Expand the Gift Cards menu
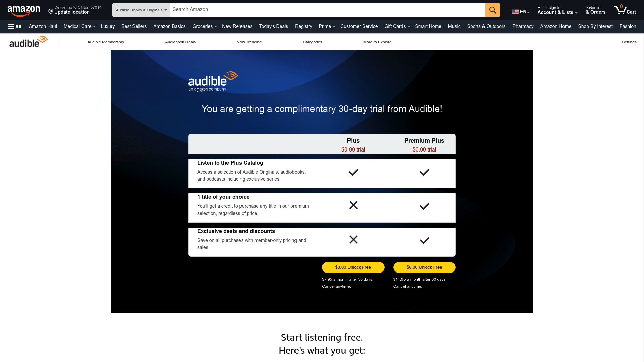The width and height of the screenshot is (644, 362). [397, 26]
